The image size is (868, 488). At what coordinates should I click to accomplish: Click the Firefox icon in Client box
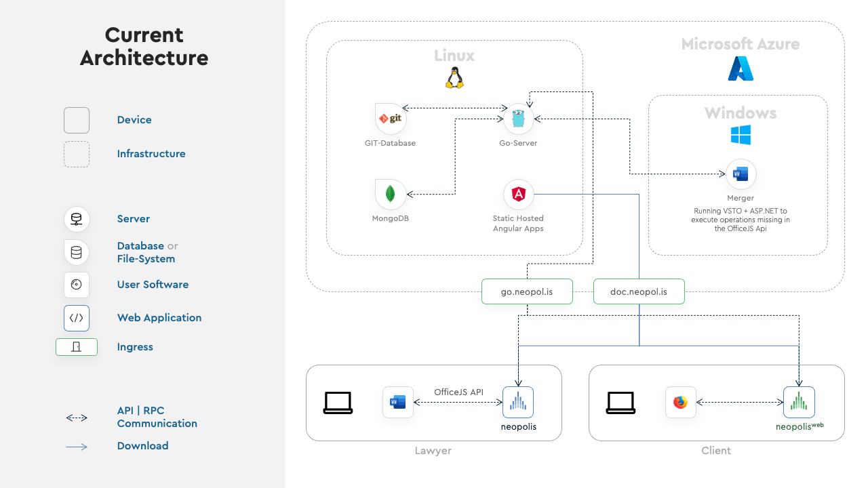(680, 403)
